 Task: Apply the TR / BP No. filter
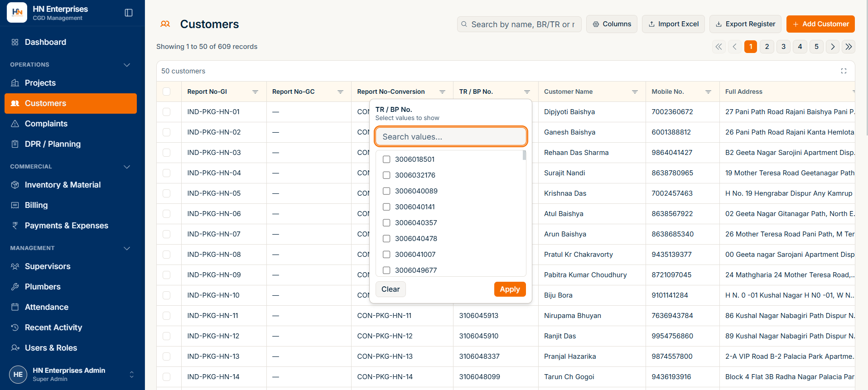click(510, 289)
